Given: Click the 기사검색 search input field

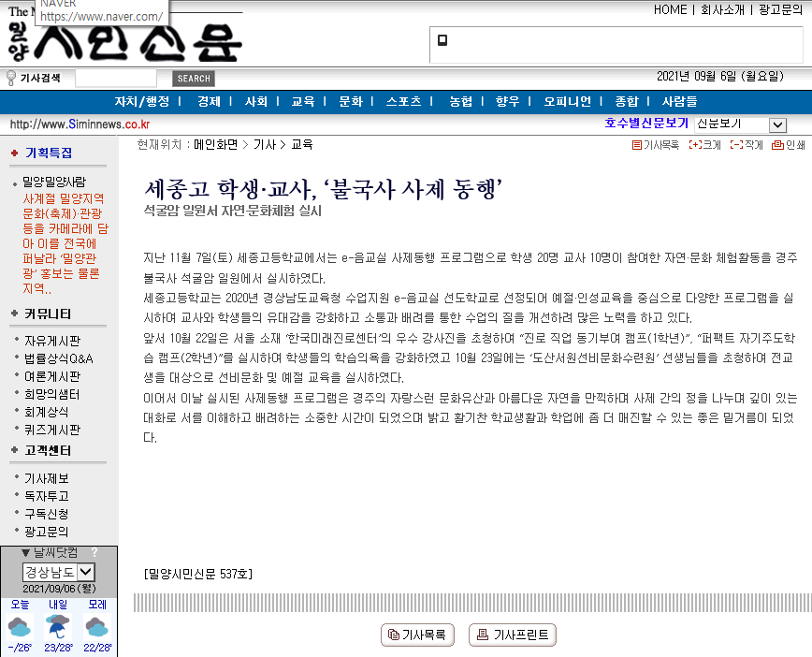Looking at the screenshot, I should click(116, 79).
